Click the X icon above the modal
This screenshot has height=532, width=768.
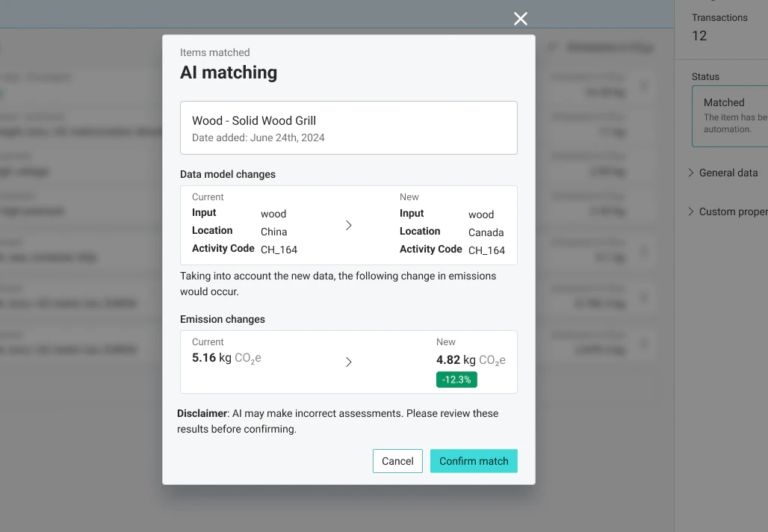(x=520, y=19)
